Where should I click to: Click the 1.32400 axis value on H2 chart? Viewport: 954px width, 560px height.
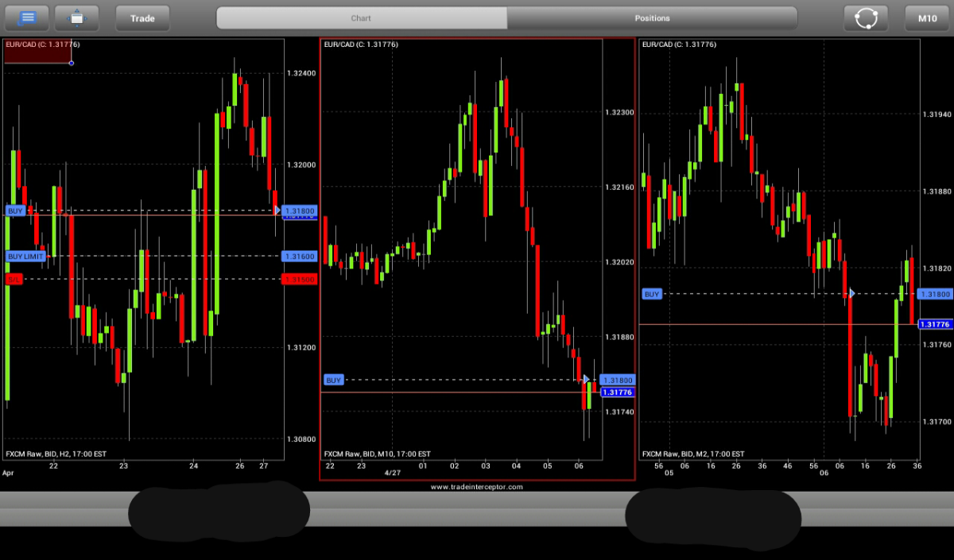click(x=301, y=73)
